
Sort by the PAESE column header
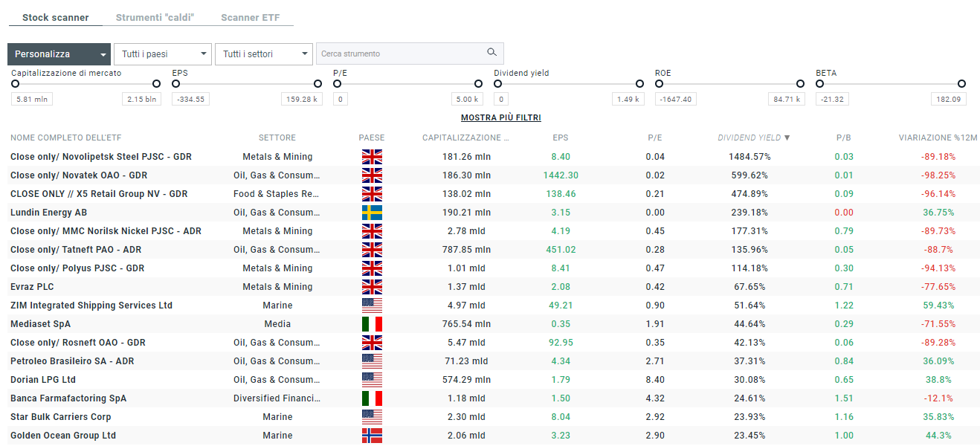click(x=372, y=138)
